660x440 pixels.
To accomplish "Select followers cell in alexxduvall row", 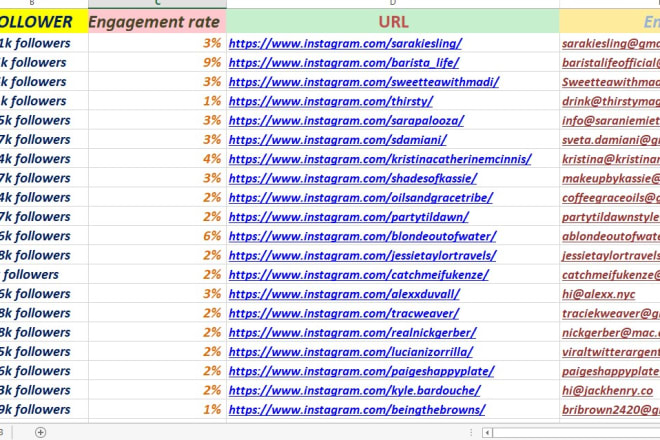I will pyautogui.click(x=44, y=293).
